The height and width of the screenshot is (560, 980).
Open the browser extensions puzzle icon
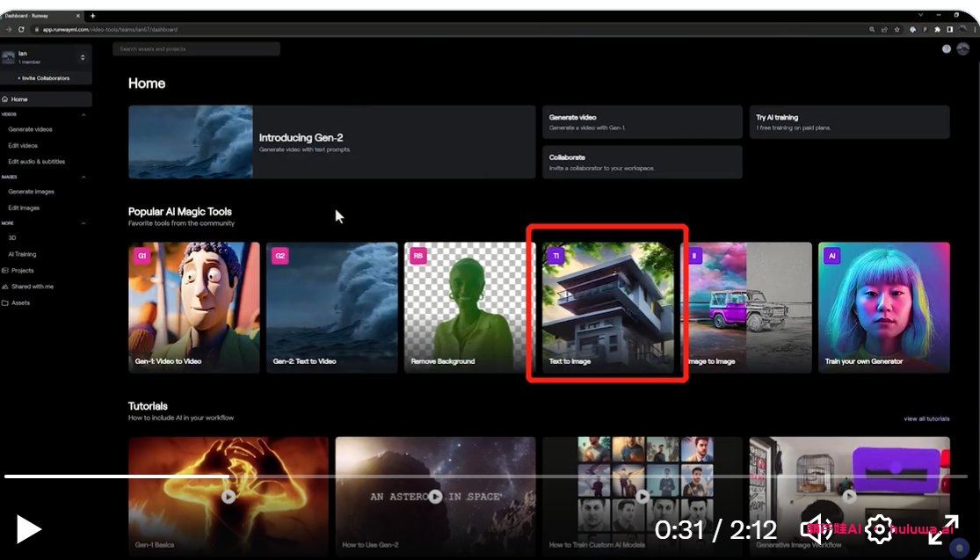937,29
